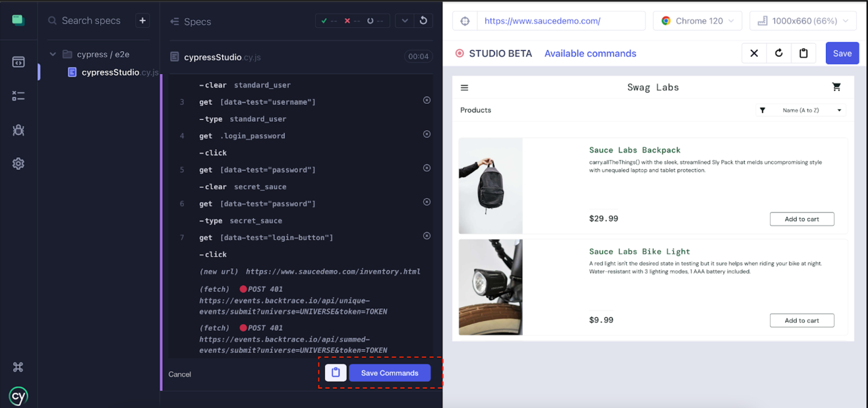Open the Available commands link
Screen dimensions: 868x408
click(590, 53)
